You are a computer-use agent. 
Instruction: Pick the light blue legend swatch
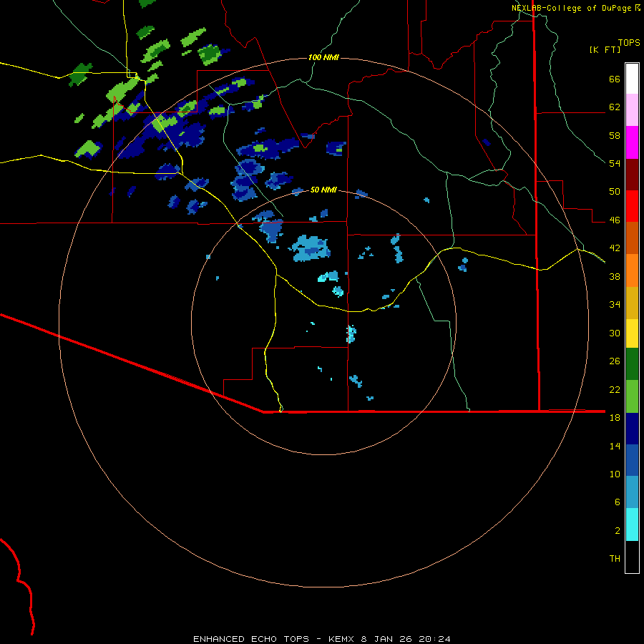[632, 492]
